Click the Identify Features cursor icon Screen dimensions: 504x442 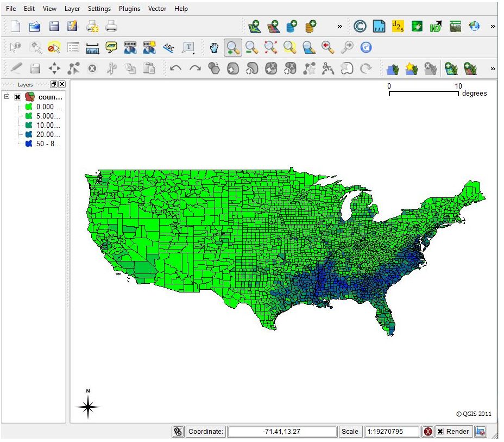point(15,48)
